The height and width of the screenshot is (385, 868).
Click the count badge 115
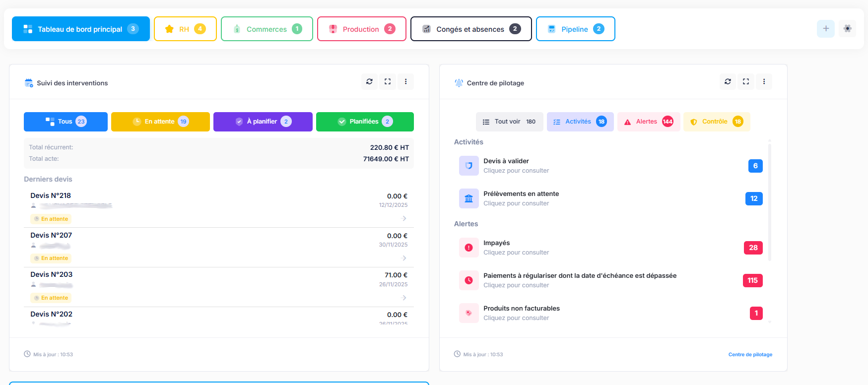click(753, 280)
